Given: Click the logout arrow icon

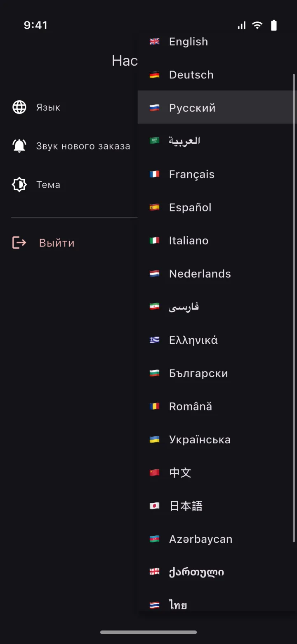Looking at the screenshot, I should 19,243.
